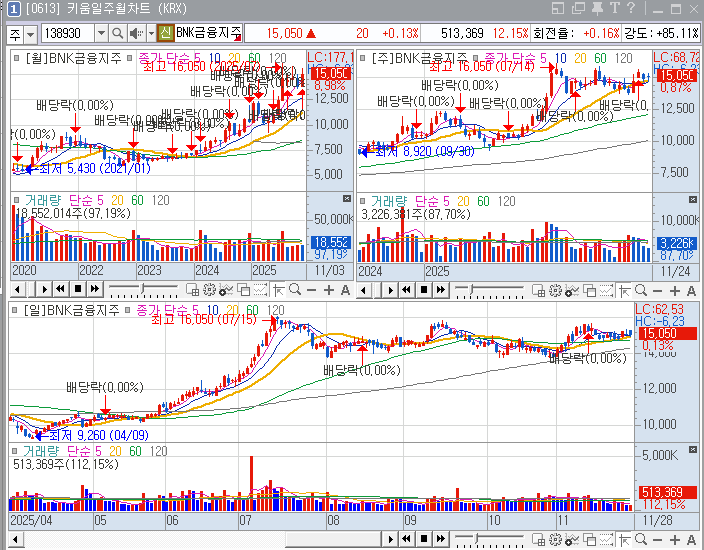Click the 회전율 value in header
Screen dimensions: 704x550
[601, 33]
